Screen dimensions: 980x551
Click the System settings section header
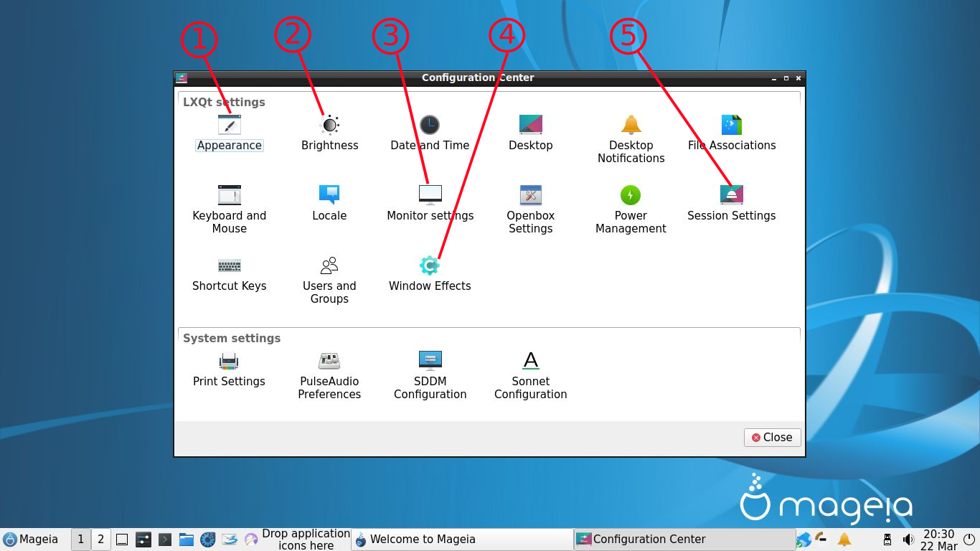232,338
